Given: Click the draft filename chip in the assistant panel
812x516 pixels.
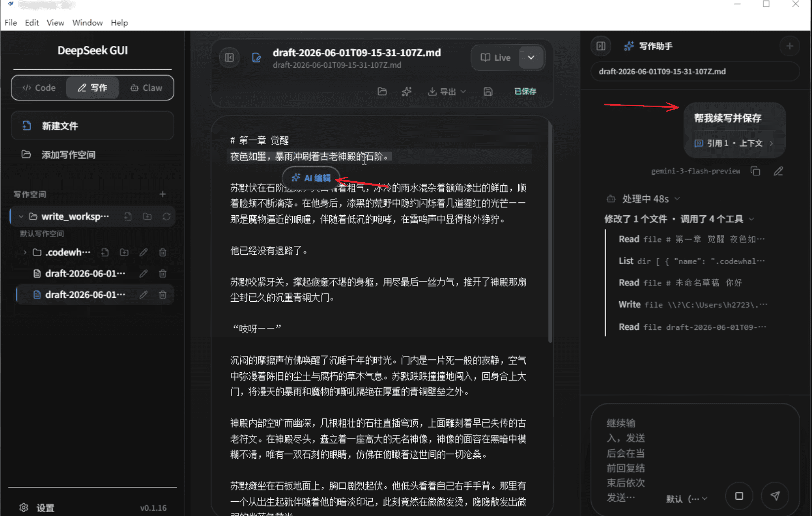Looking at the screenshot, I should [x=695, y=72].
